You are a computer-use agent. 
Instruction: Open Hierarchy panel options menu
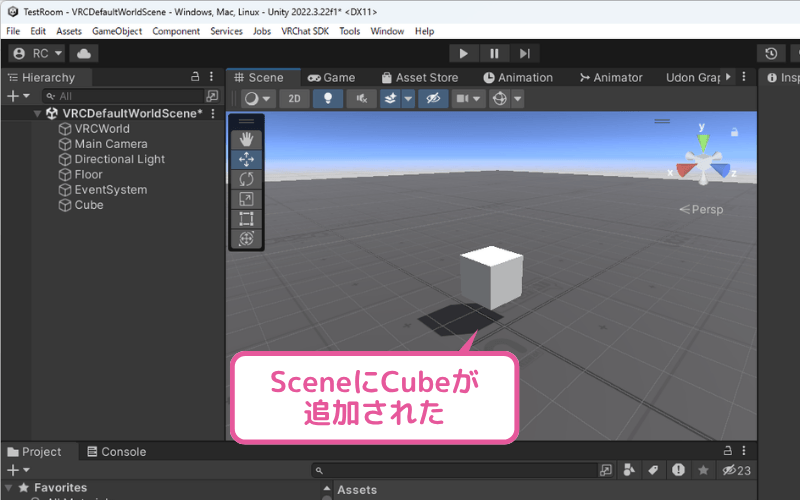212,77
